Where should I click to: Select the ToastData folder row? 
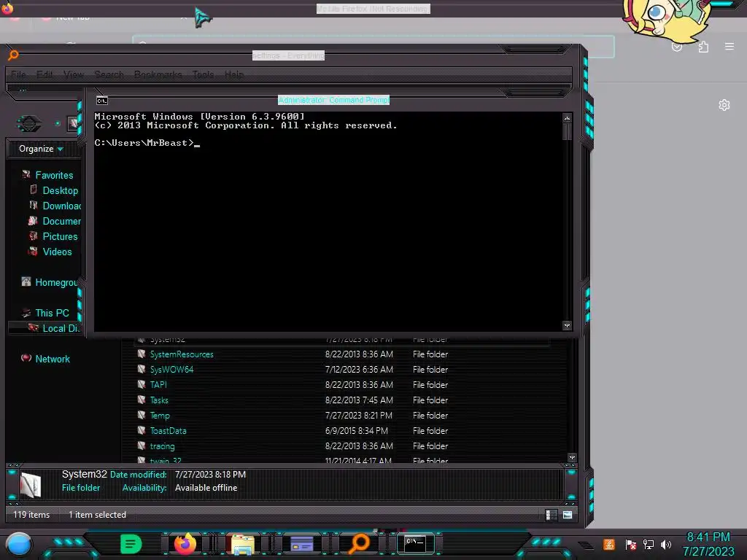(x=343, y=431)
